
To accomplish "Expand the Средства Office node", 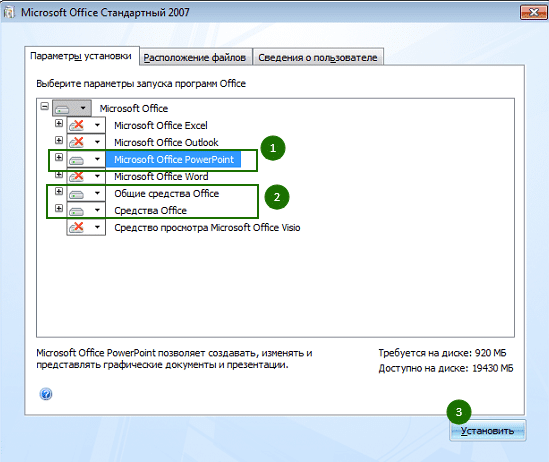I will (x=59, y=209).
